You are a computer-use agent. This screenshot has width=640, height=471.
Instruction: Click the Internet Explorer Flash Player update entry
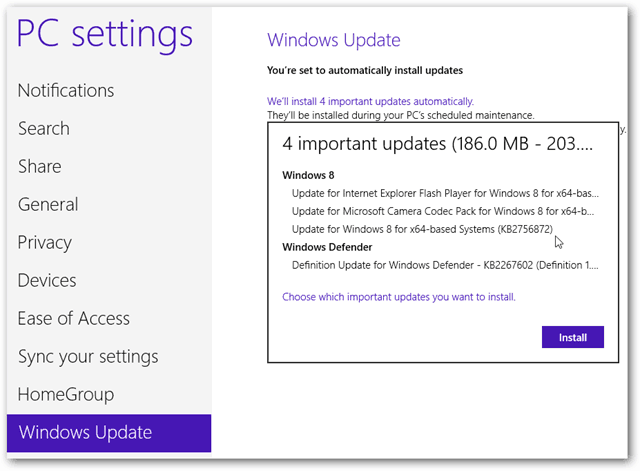point(445,193)
